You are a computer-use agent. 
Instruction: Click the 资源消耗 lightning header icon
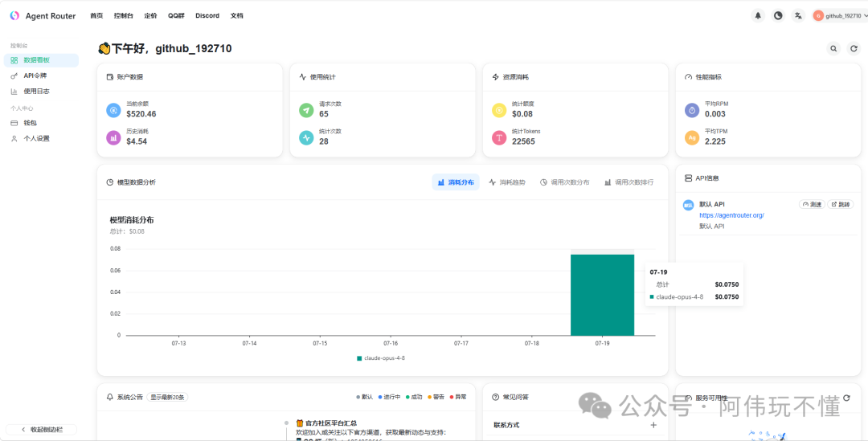click(x=495, y=77)
